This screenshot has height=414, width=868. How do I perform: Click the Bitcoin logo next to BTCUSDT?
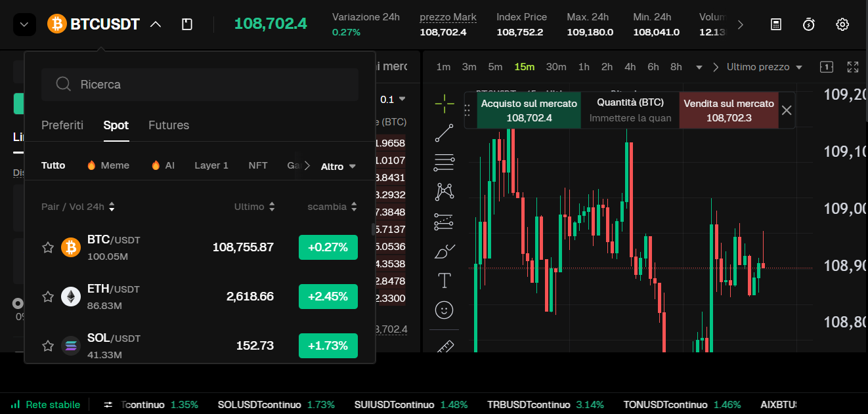click(x=57, y=24)
